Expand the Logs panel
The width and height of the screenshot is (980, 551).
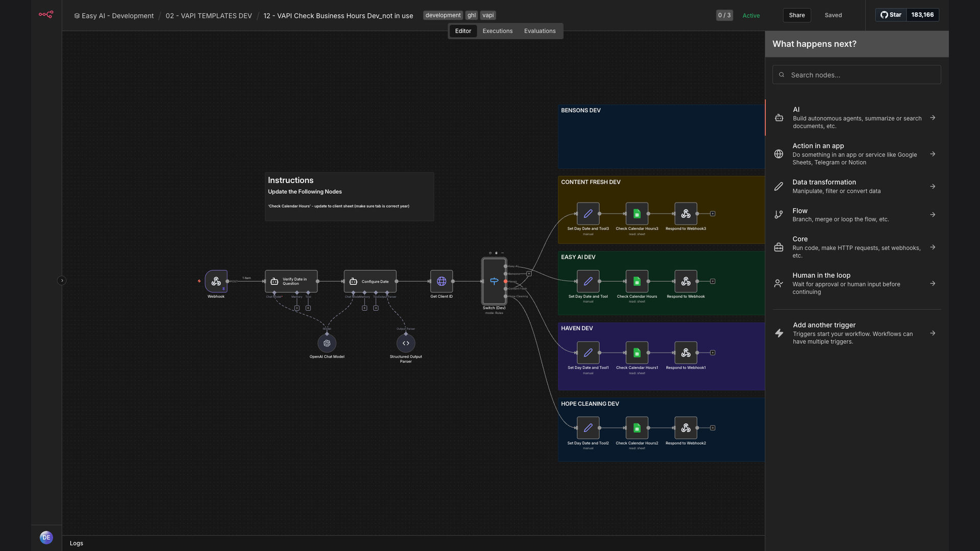point(77,543)
